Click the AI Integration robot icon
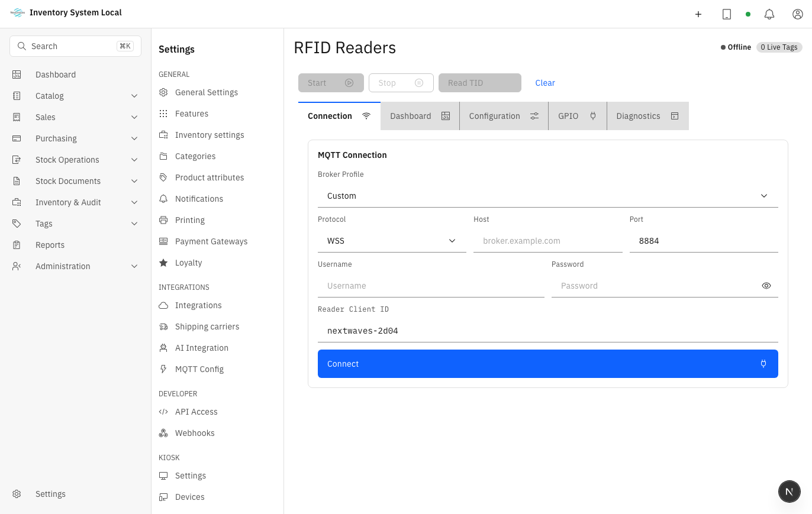 coord(163,348)
